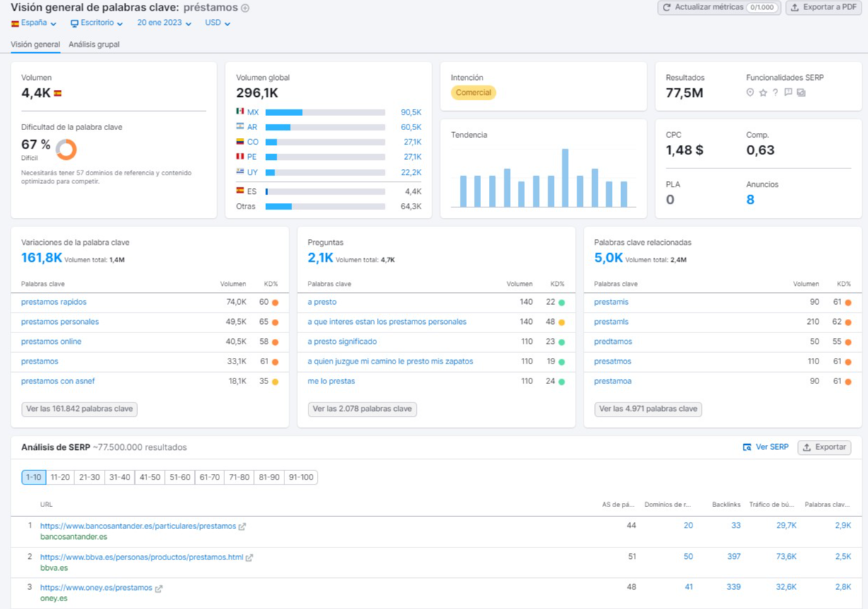The image size is (868, 609).
Task: Click Actualizar métricas button
Action: click(719, 8)
